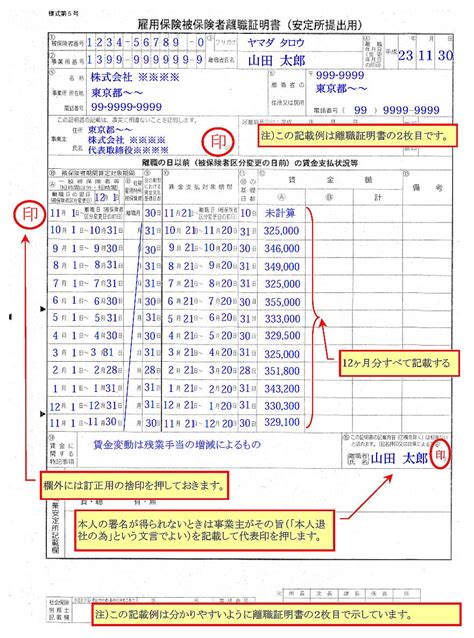The height and width of the screenshot is (638, 474).
Task: Click the period 2月1日～2月28日
Action: (87, 370)
